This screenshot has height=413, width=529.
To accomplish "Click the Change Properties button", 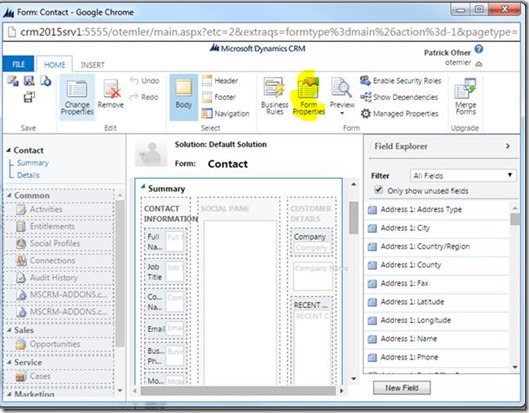I will click(x=77, y=97).
